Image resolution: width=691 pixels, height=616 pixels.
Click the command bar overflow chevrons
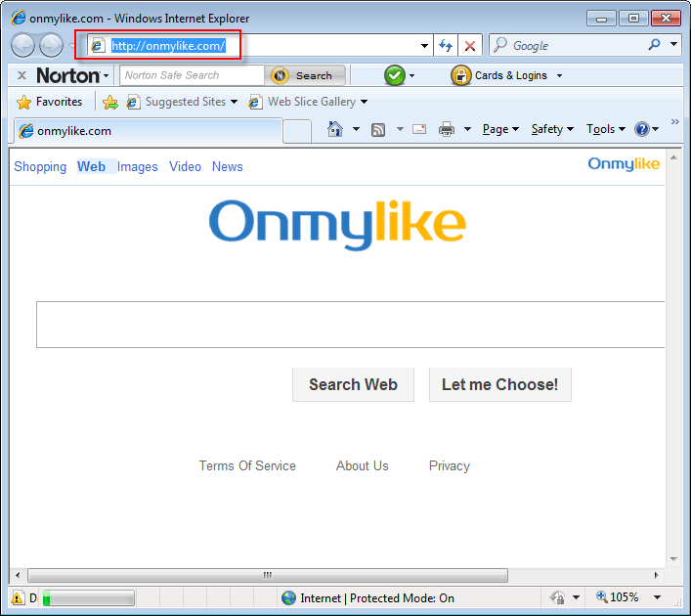click(675, 121)
